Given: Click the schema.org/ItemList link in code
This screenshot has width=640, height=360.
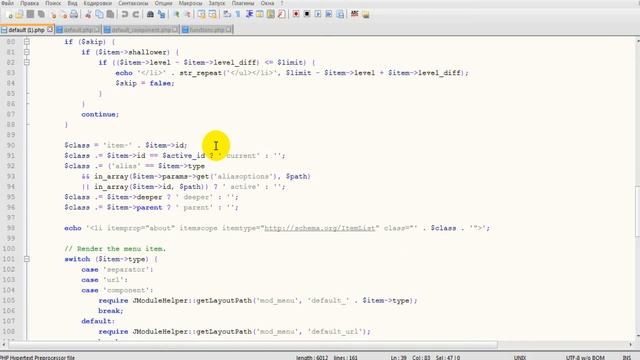Looking at the screenshot, I should 320,228.
